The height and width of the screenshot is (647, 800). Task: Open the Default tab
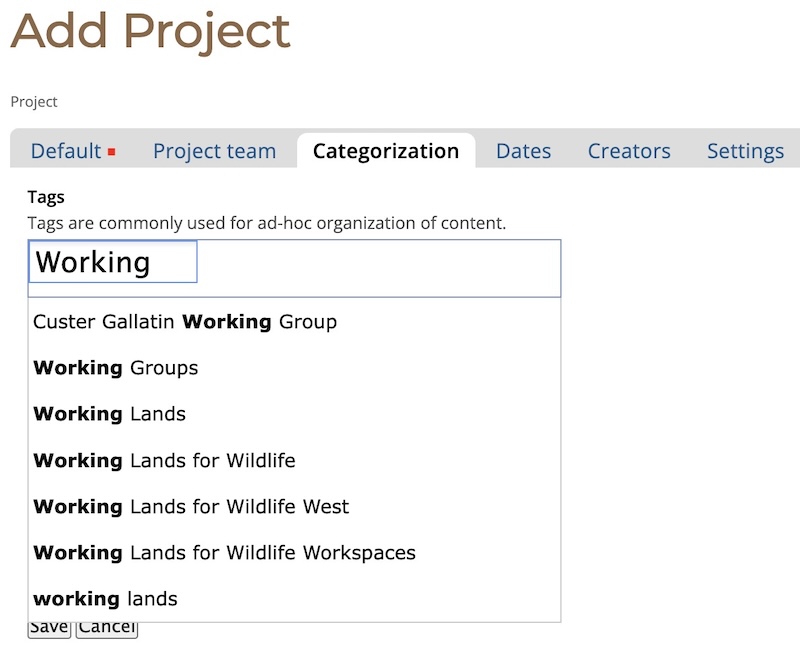pos(66,151)
